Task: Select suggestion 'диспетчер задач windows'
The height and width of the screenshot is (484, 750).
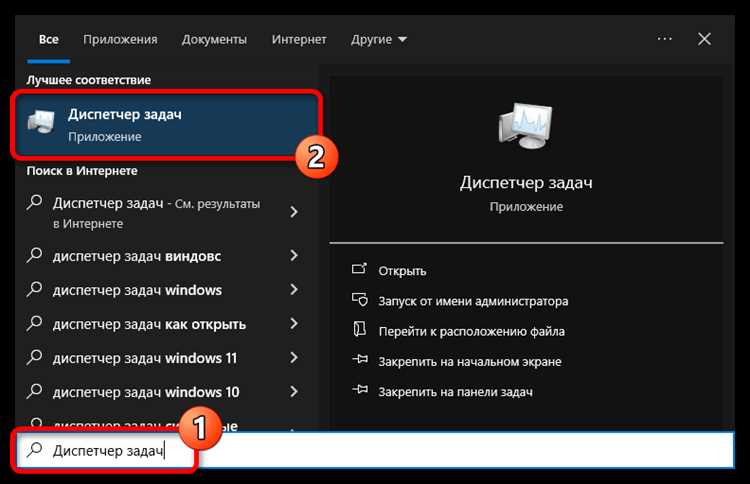Action: point(137,290)
